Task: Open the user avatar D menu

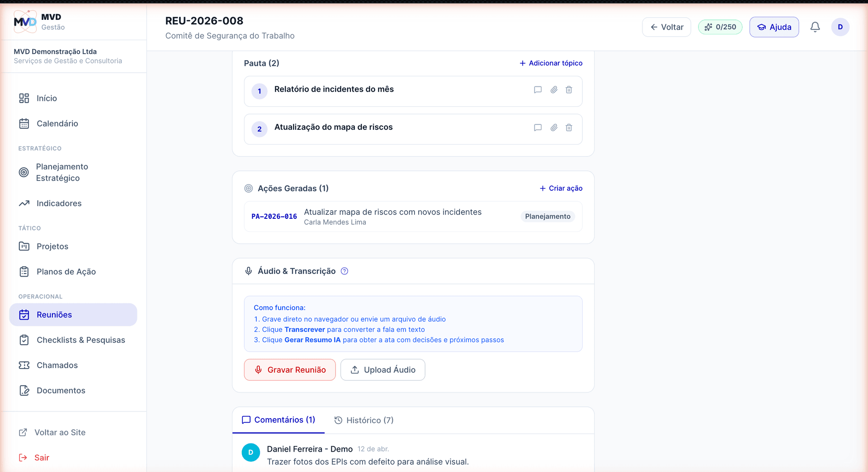Action: tap(840, 27)
